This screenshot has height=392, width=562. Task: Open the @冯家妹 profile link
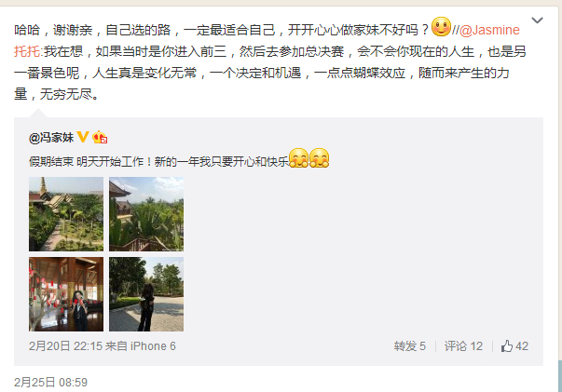point(51,138)
